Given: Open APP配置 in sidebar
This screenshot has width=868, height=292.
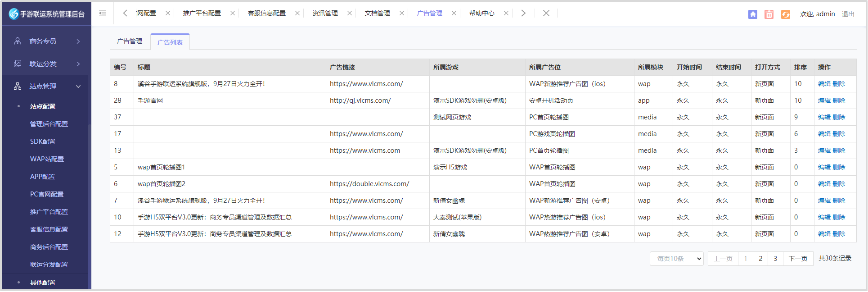Looking at the screenshot, I should click(42, 177).
